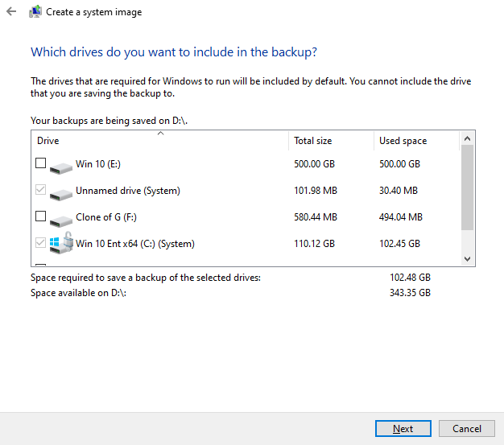Click the back arrow icon
Screen dimensions: 504x445
pos(11,12)
